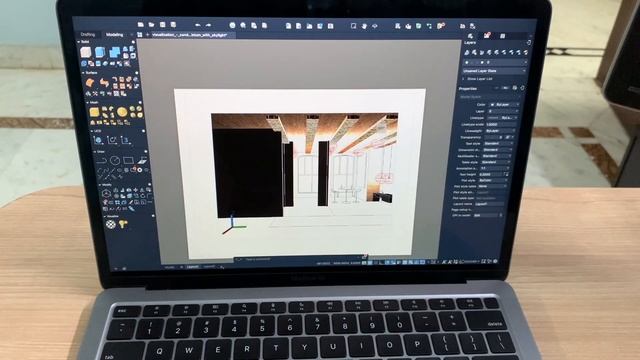Image resolution: width=640 pixels, height=360 pixels.
Task: Select the blue Union solid tool
Action: [x=115, y=52]
